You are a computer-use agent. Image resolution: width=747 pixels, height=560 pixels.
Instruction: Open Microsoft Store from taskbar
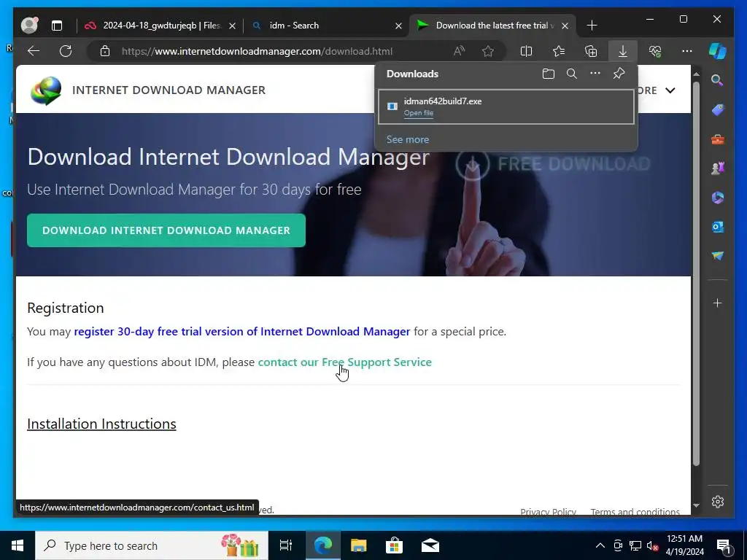tap(394, 545)
